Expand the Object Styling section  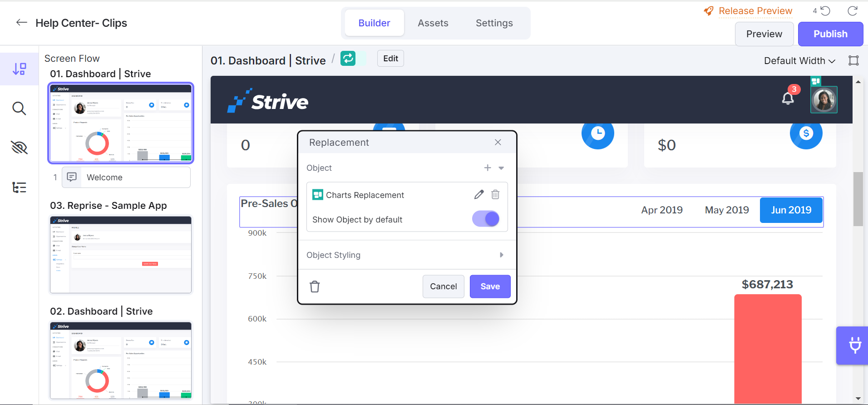[501, 255]
